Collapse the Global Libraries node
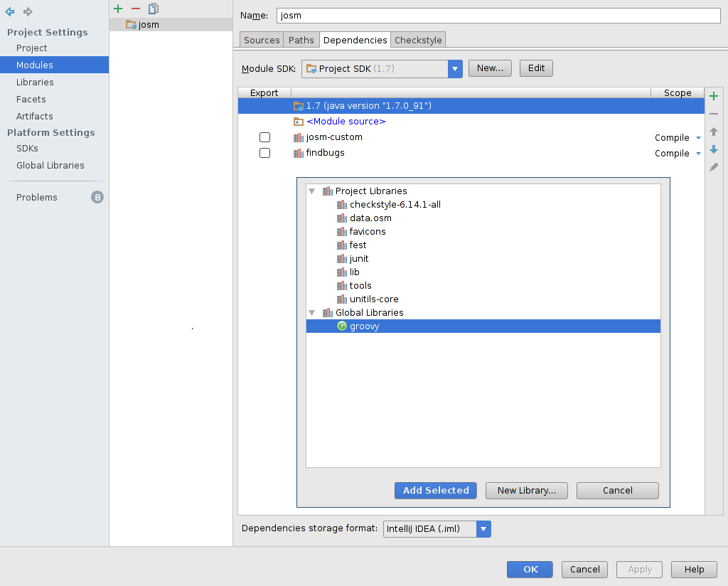728x586 pixels. (x=312, y=312)
